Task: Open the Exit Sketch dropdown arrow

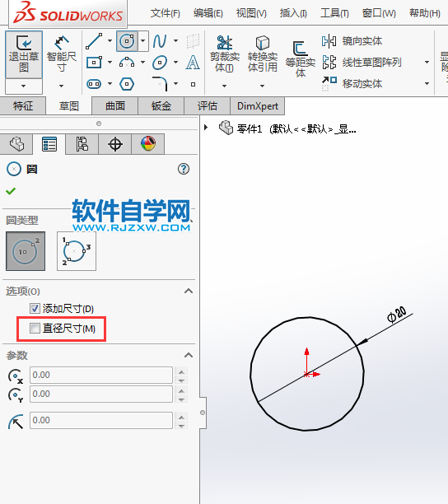Action: click(23, 86)
